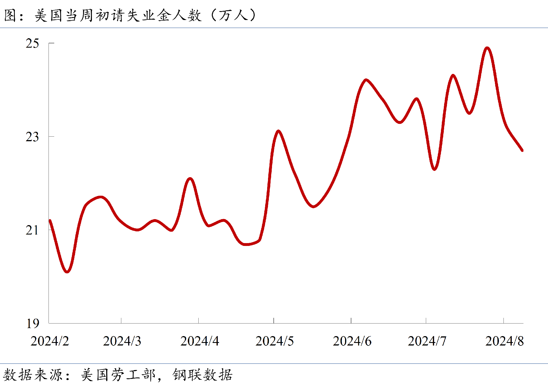Click the y-axis label 25
Image resolution: width=548 pixels, height=392 pixels.
32,44
